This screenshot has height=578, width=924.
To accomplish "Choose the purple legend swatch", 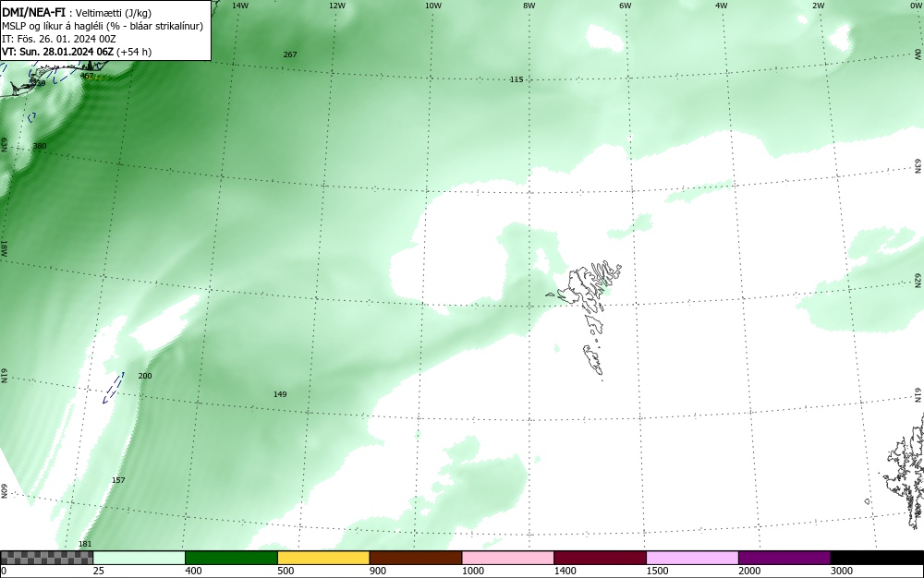I will [x=784, y=558].
